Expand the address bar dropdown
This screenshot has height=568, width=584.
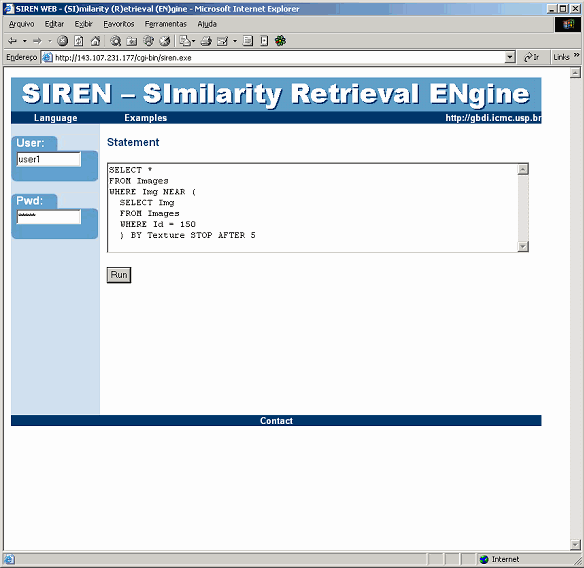point(510,57)
